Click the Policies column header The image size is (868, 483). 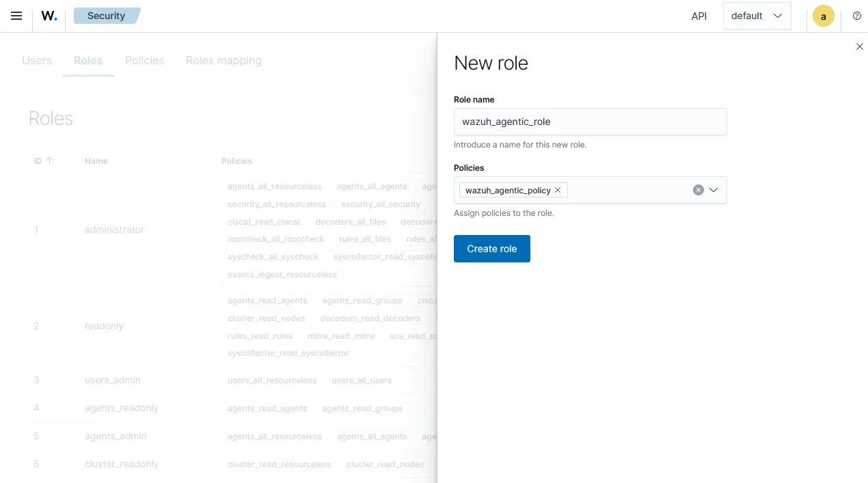pyautogui.click(x=236, y=161)
